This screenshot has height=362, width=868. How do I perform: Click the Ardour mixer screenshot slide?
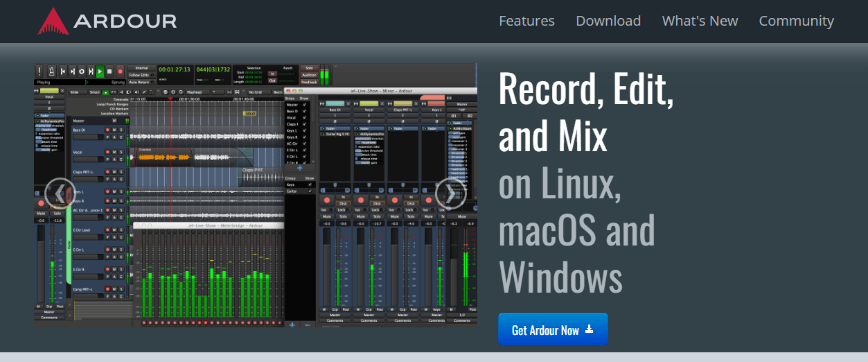pos(256,195)
